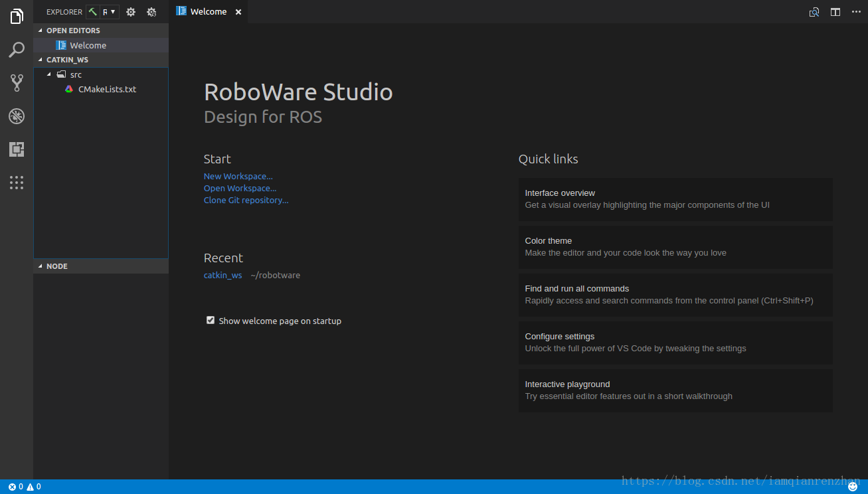Open Find and run all commands link

click(x=675, y=295)
